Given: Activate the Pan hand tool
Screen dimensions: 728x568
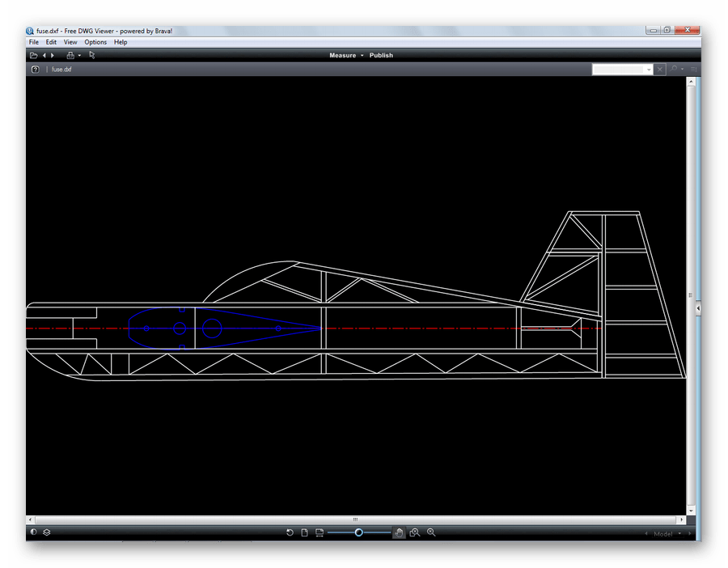Looking at the screenshot, I should point(399,532).
